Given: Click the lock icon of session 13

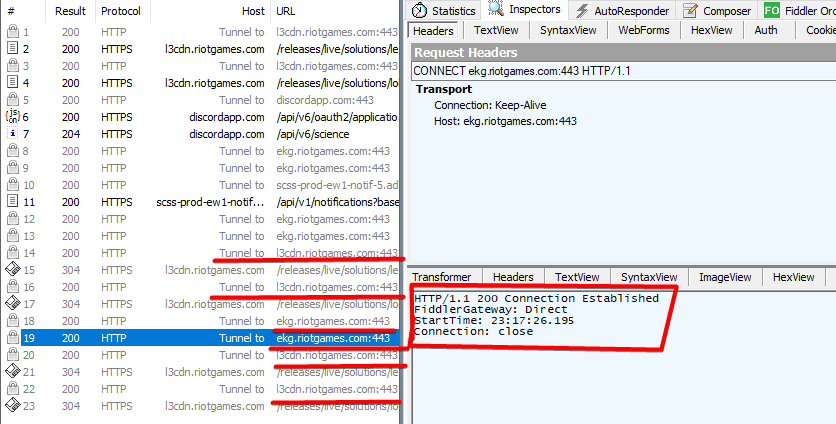Looking at the screenshot, I should coord(13,236).
